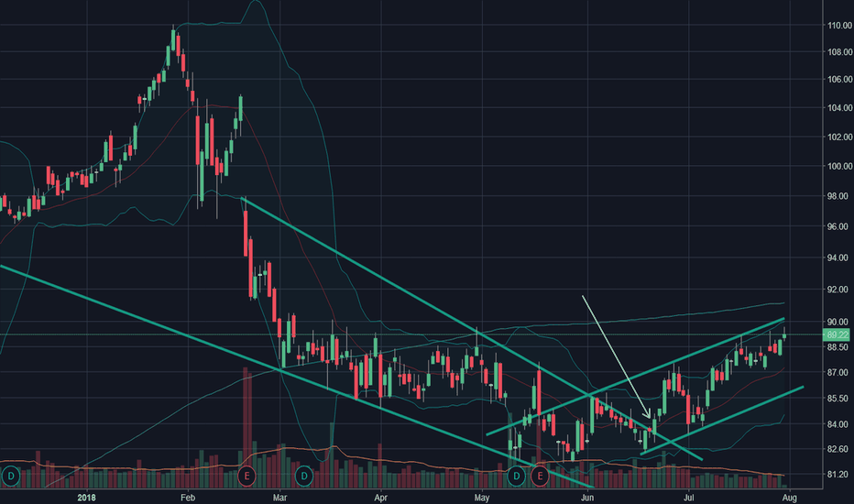Click the Aug label on time axis
The width and height of the screenshot is (854, 504).
coord(790,498)
